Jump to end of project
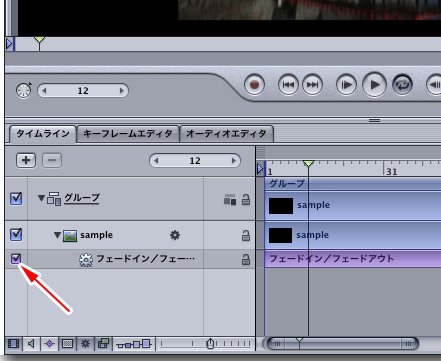This screenshot has width=441, height=361. (x=312, y=85)
